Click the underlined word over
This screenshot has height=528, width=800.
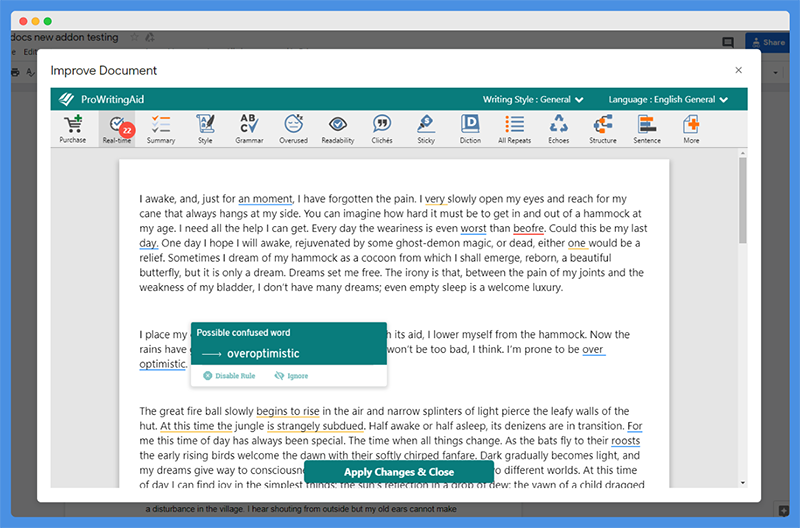pos(593,349)
